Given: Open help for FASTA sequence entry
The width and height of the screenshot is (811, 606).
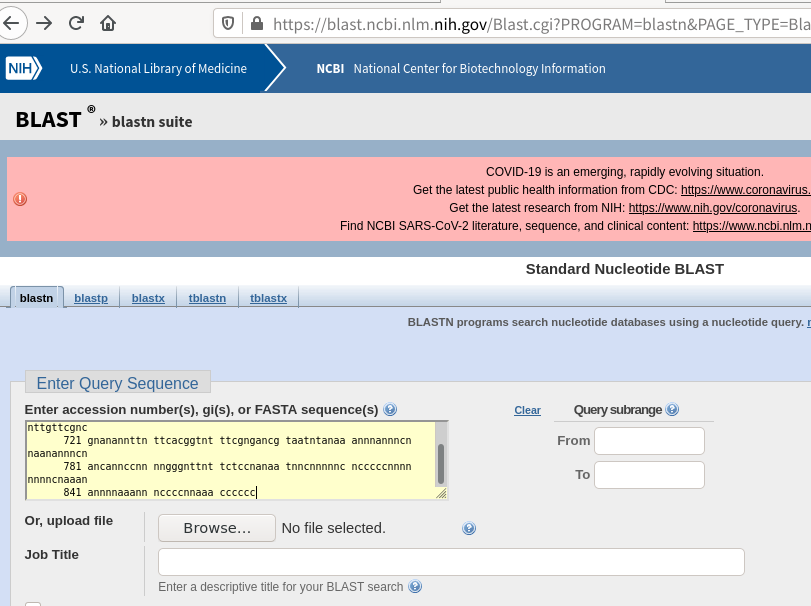Looking at the screenshot, I should [x=390, y=410].
